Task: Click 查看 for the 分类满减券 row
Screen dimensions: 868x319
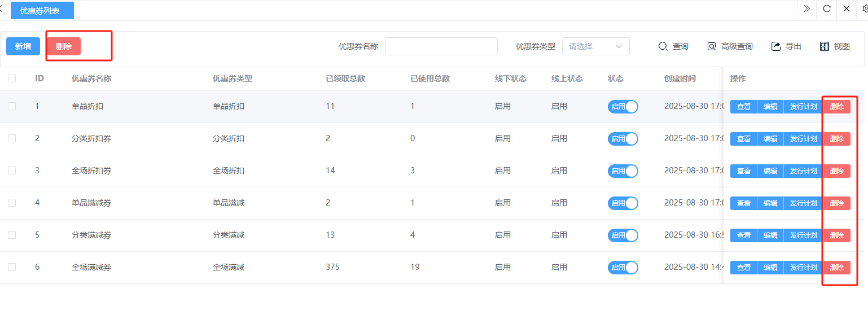Action: coord(744,235)
